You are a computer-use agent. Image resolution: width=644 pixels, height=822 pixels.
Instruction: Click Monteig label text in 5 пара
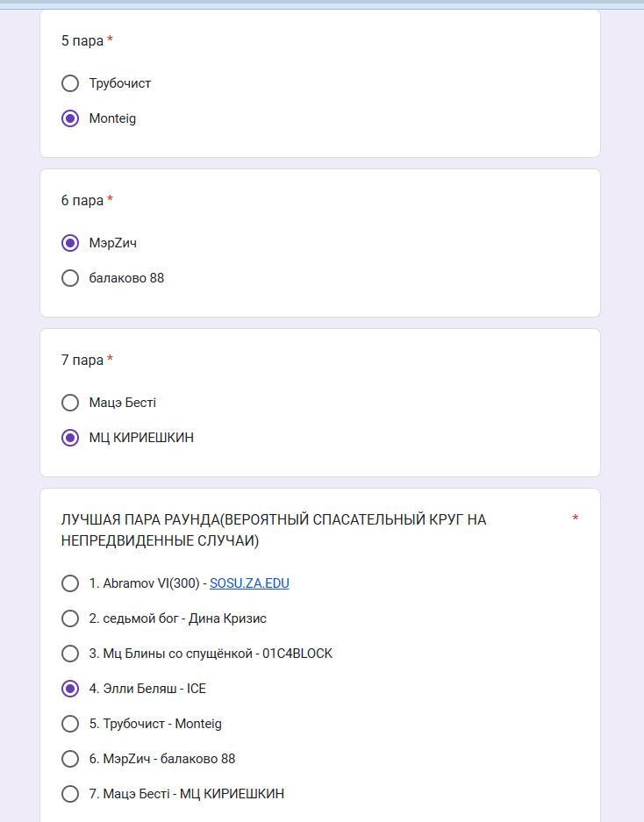pyautogui.click(x=112, y=118)
